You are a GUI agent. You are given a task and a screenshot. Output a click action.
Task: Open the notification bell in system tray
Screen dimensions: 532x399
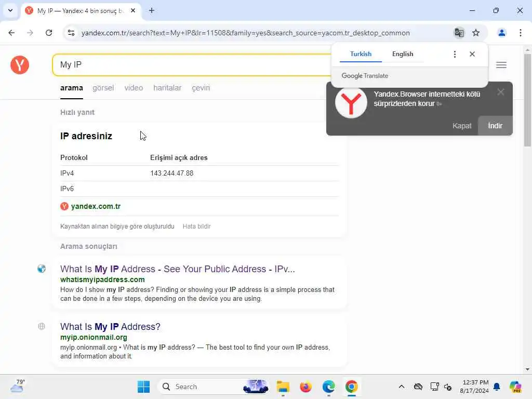(497, 387)
